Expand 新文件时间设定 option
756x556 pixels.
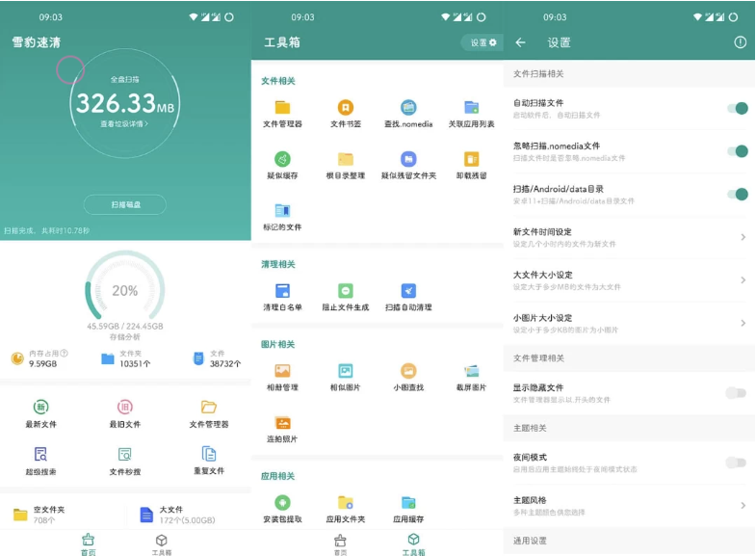[628, 237]
